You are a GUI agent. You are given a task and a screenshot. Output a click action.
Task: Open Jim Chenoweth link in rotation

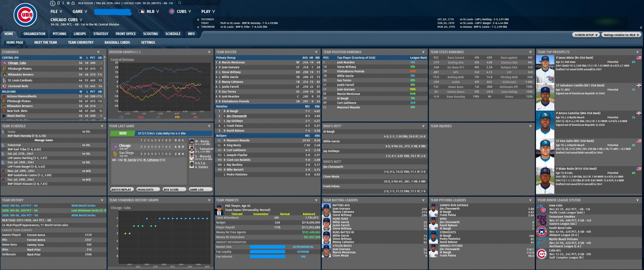tap(236, 116)
